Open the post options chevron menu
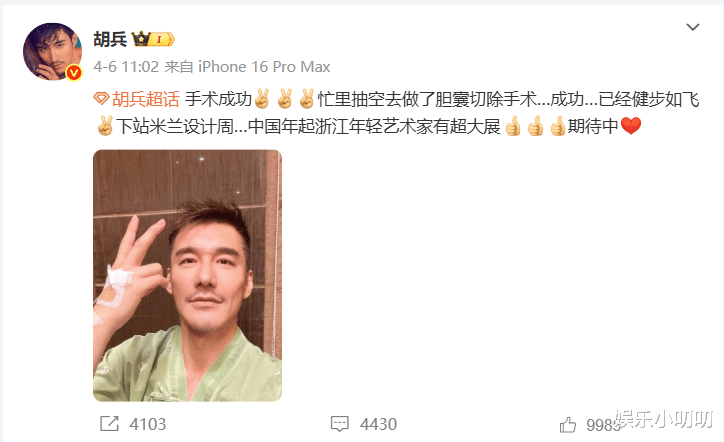Viewport: 724px width, 442px height. coord(693,27)
